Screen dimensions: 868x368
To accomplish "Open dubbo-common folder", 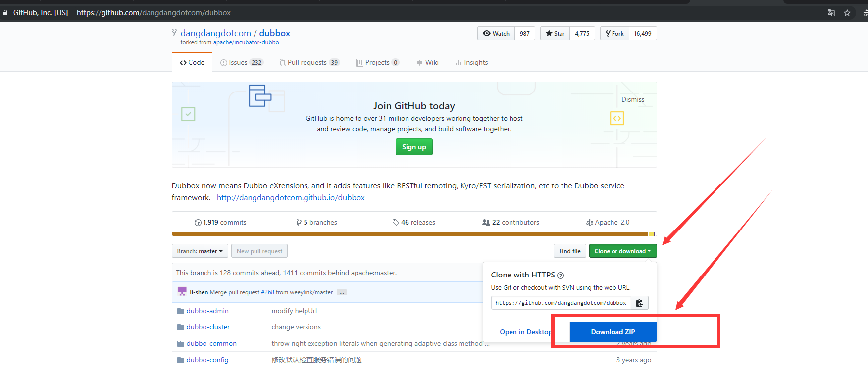I will tap(211, 343).
